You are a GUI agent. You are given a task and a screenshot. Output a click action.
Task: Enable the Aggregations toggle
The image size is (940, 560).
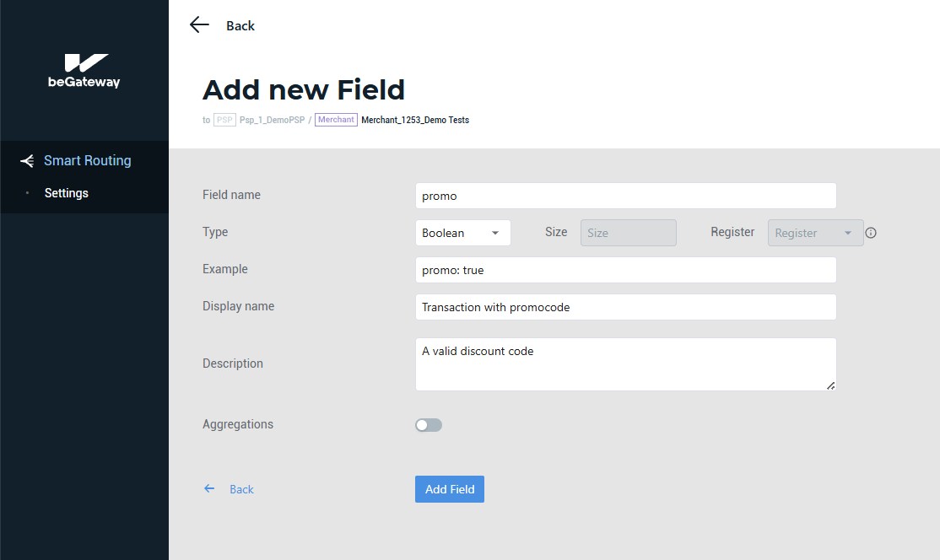point(429,425)
